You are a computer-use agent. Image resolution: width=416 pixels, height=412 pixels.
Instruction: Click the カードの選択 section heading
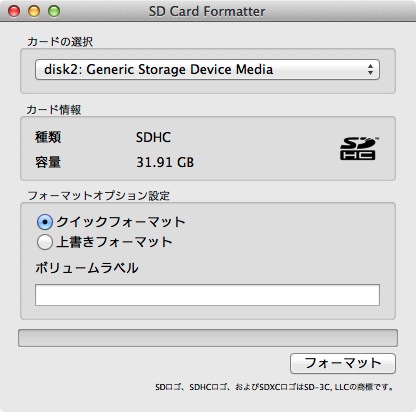60,42
